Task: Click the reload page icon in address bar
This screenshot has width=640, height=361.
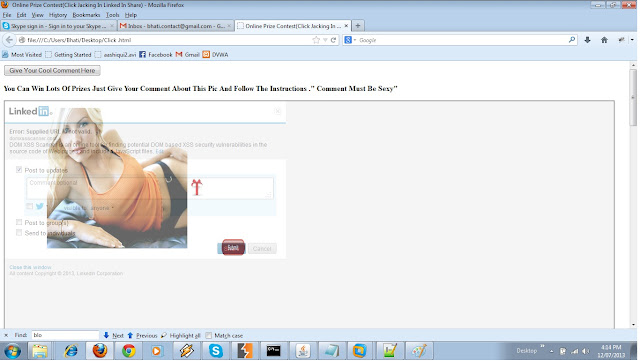Action: point(333,40)
